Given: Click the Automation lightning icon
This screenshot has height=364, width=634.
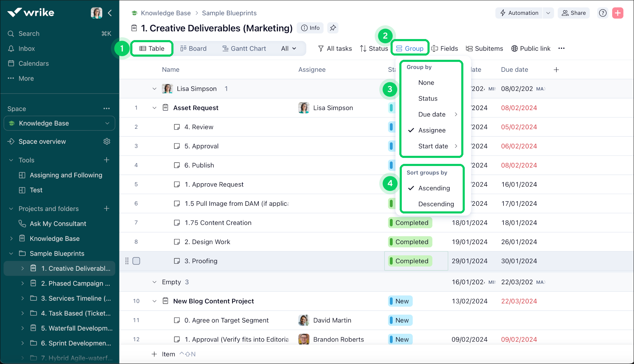Looking at the screenshot, I should click(x=503, y=13).
